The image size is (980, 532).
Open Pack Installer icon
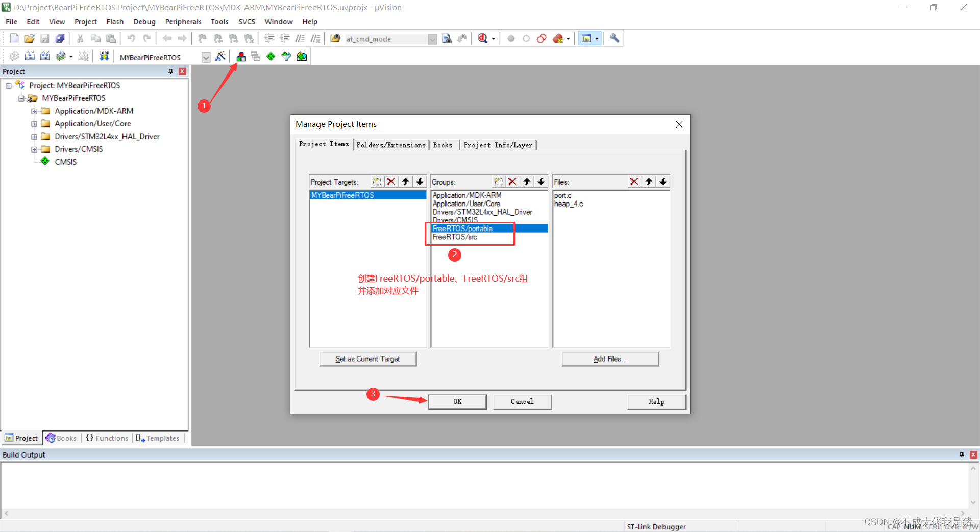click(x=302, y=56)
